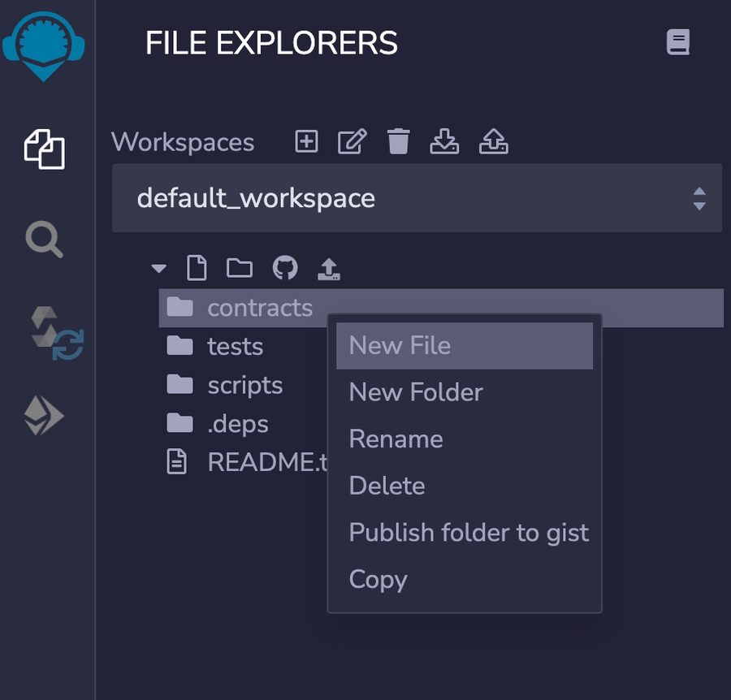The width and height of the screenshot is (731, 700).
Task: Create a new folder with the folder icon
Action: [x=239, y=268]
